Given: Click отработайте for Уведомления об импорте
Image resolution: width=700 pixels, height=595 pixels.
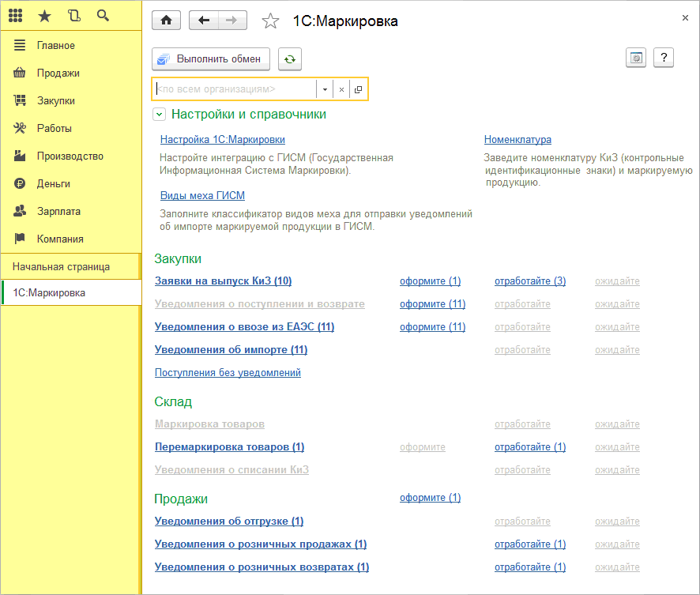Looking at the screenshot, I should point(522,350).
